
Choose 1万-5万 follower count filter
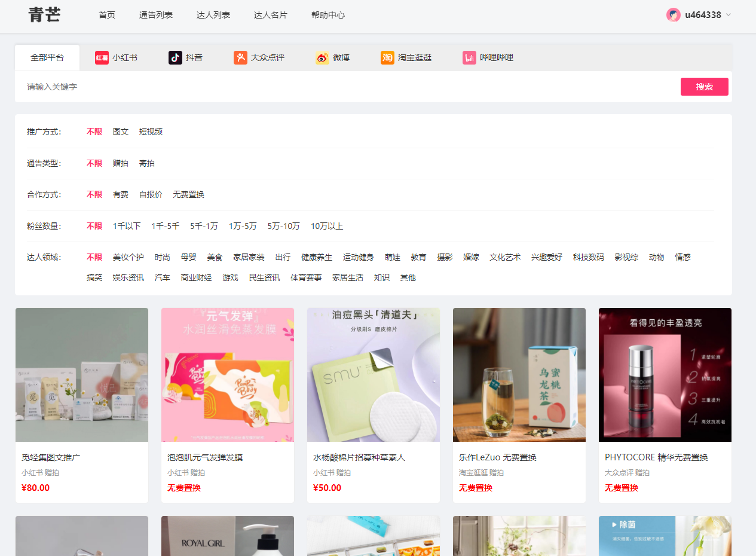click(243, 226)
